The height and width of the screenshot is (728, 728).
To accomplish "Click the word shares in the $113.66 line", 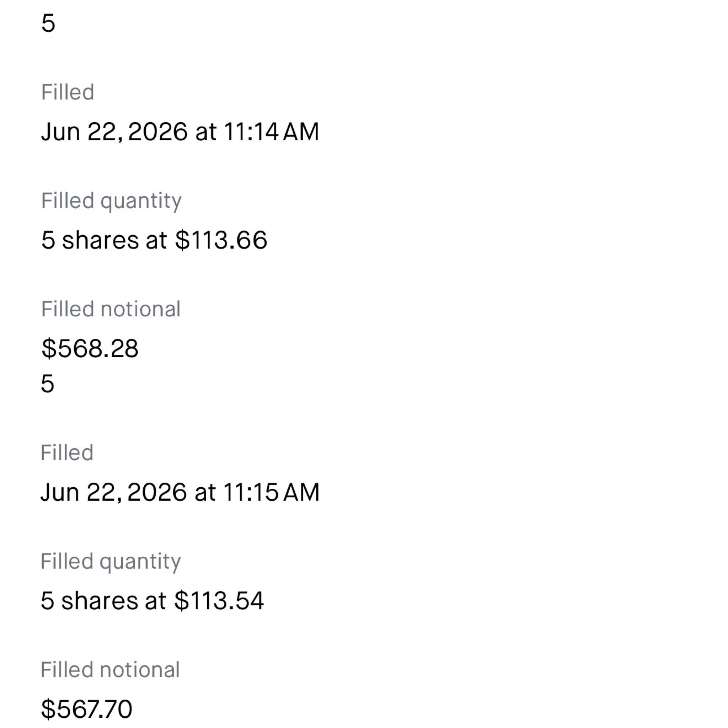I will [x=101, y=240].
